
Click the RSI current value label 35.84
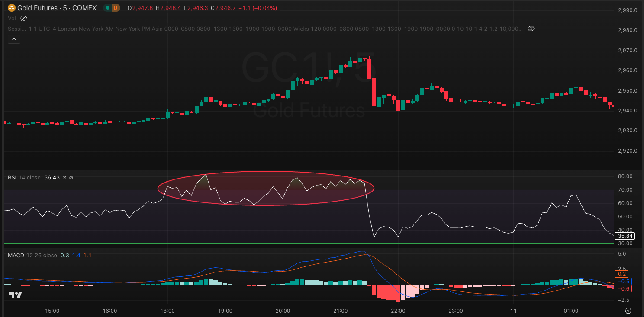point(626,236)
